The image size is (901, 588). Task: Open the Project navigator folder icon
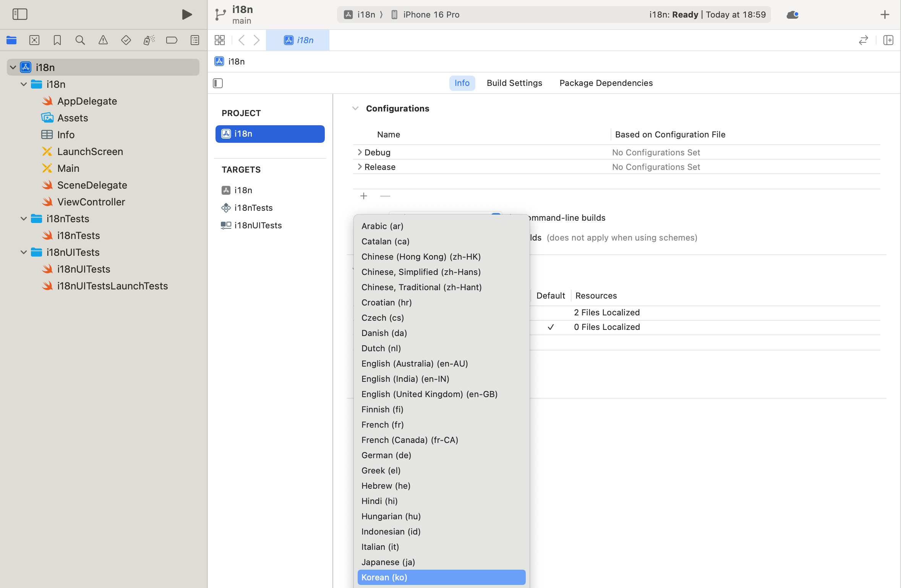[11, 40]
